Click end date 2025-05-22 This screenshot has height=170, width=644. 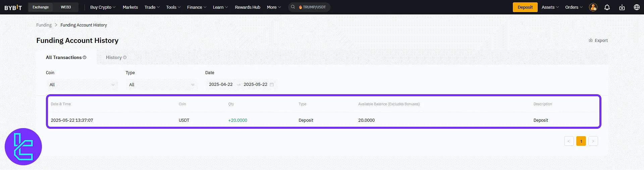pos(256,84)
